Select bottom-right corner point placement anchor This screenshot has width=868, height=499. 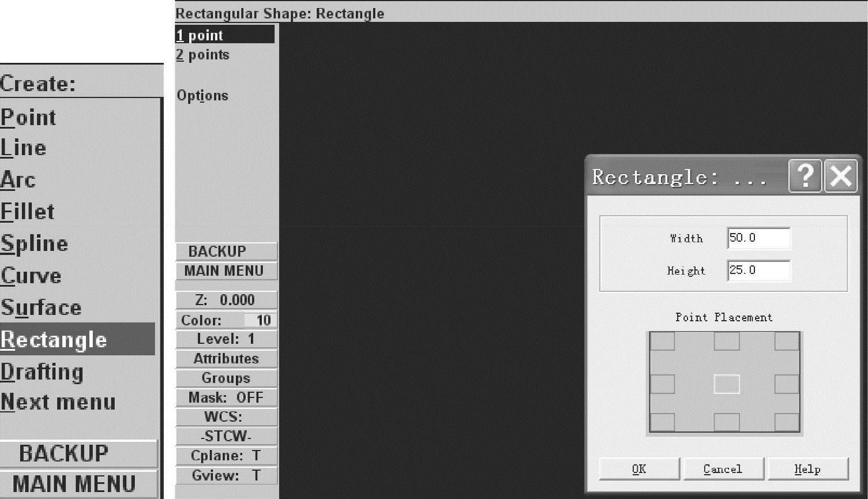tap(787, 422)
